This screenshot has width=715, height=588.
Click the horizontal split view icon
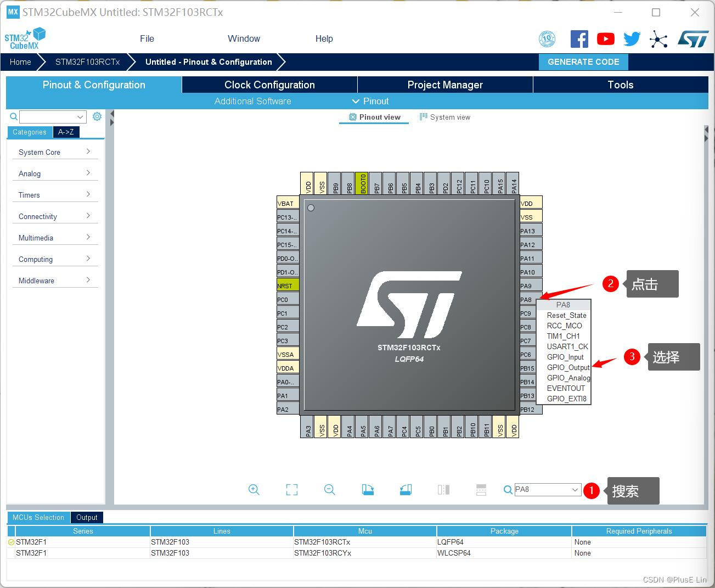tap(481, 490)
